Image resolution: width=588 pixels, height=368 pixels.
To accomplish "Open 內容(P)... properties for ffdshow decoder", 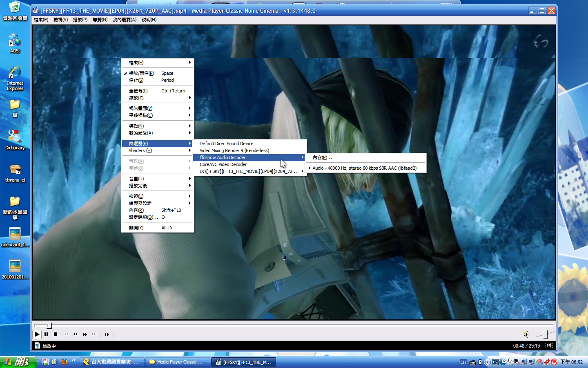I will (322, 157).
